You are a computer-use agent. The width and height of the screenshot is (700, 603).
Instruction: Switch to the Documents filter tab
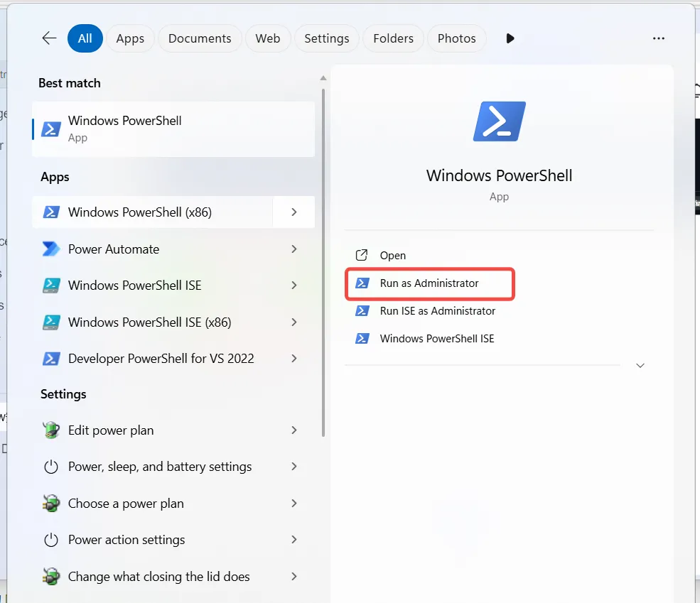tap(200, 38)
